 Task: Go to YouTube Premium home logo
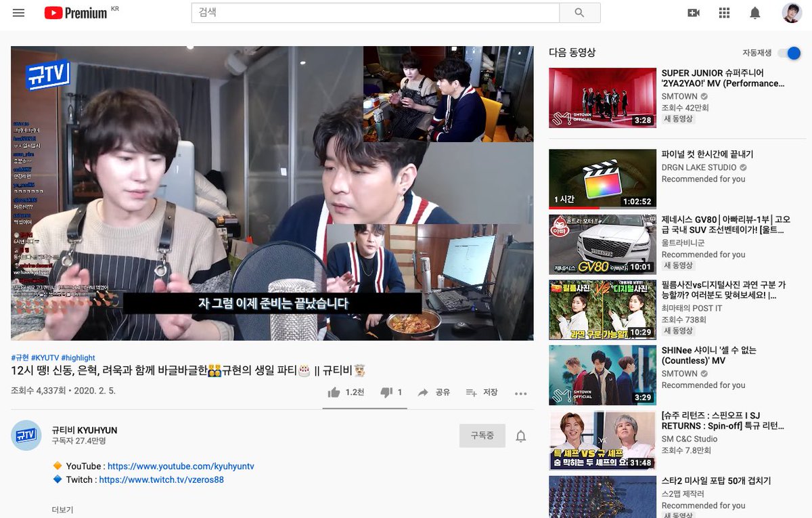pos(75,13)
